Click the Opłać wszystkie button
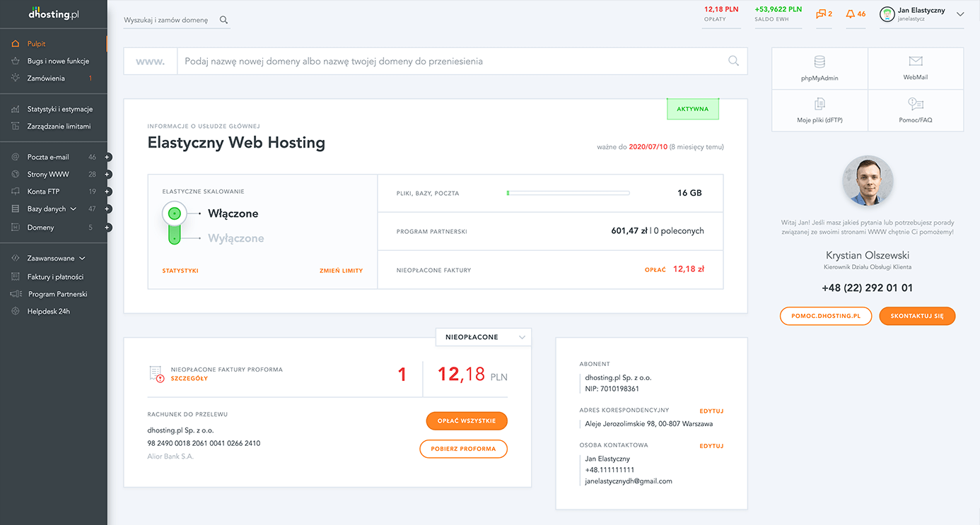Viewport: 980px width, 525px height. point(467,420)
